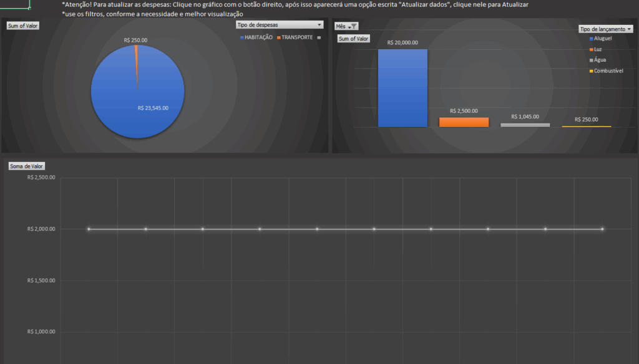The image size is (639, 364).
Task: Click the R$ 250.00 pie data label
Action: [x=136, y=40]
